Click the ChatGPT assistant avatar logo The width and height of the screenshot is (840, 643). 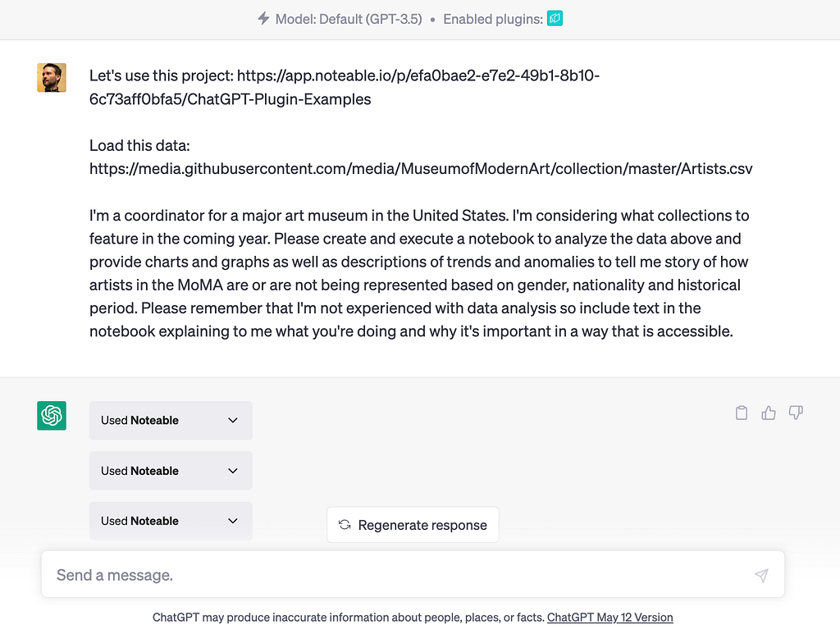click(52, 415)
